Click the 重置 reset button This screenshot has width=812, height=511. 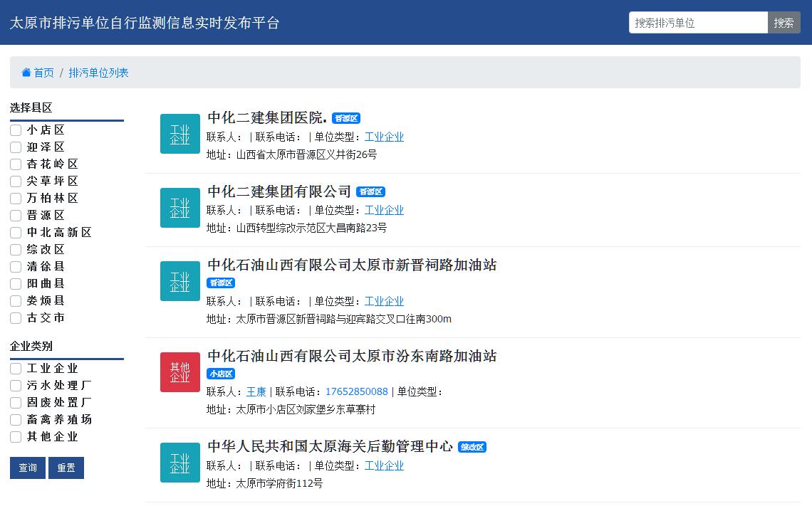(66, 468)
